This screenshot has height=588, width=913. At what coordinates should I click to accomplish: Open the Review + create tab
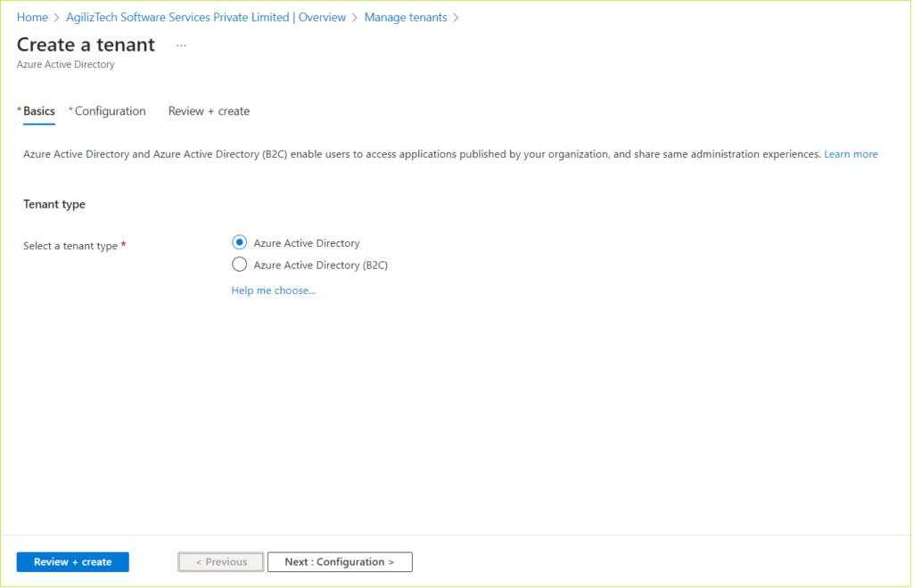coord(208,110)
